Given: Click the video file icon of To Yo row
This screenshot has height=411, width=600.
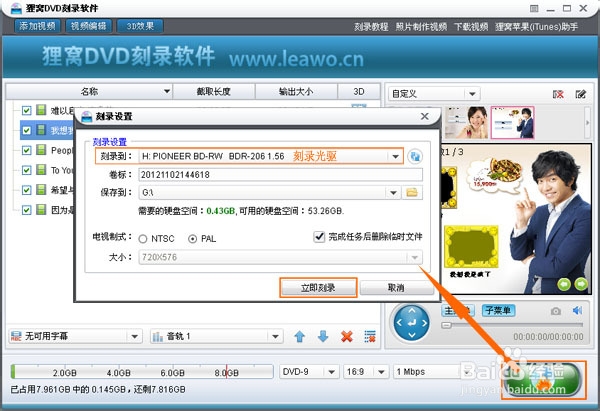Looking at the screenshot, I should click(x=41, y=170).
